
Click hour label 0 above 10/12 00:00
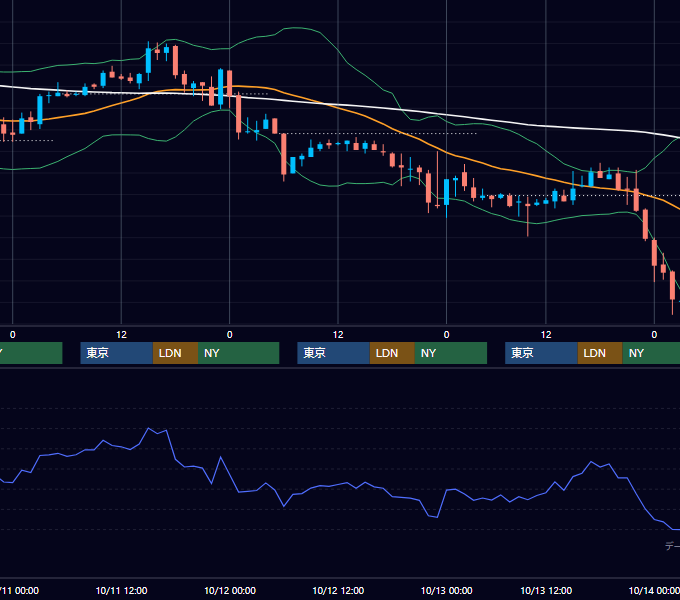(x=230, y=335)
